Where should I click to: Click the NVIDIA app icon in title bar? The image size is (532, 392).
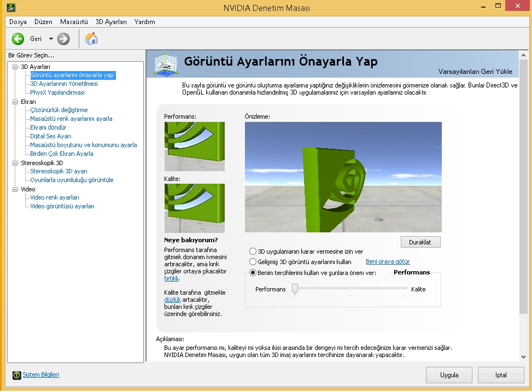11,8
